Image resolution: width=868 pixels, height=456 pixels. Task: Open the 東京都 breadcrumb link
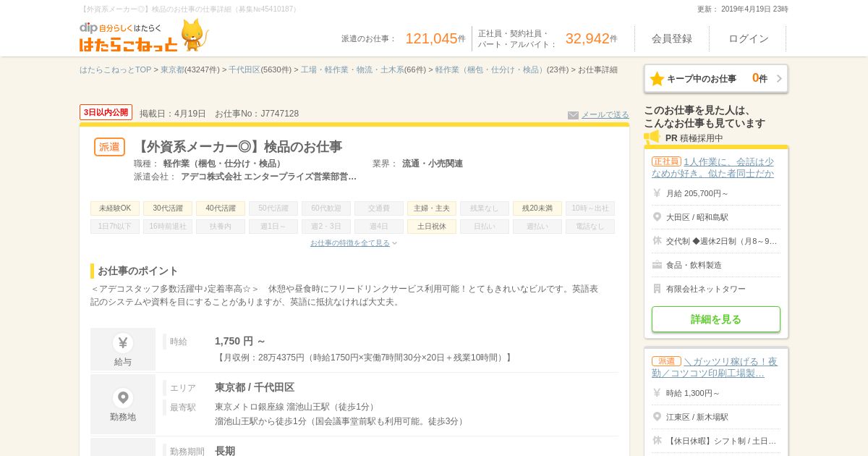pyautogui.click(x=172, y=70)
